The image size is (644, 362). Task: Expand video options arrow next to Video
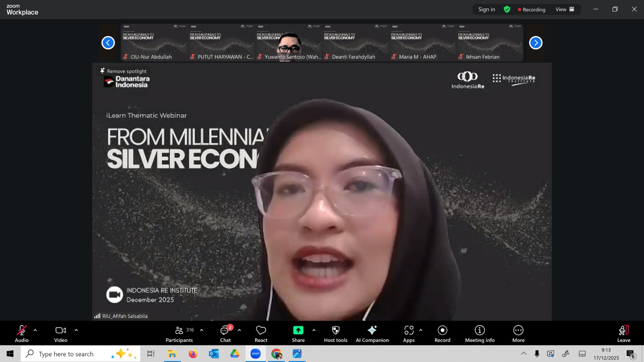(x=76, y=330)
